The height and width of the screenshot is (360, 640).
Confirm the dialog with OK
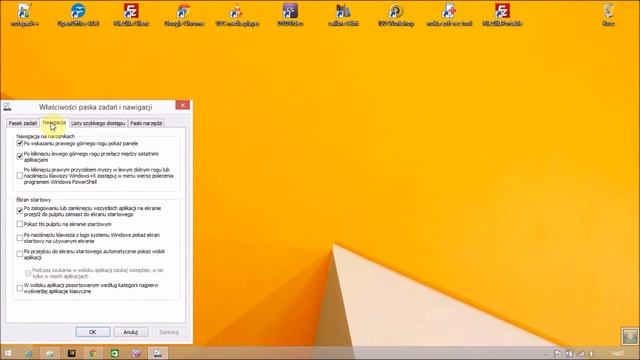93,332
